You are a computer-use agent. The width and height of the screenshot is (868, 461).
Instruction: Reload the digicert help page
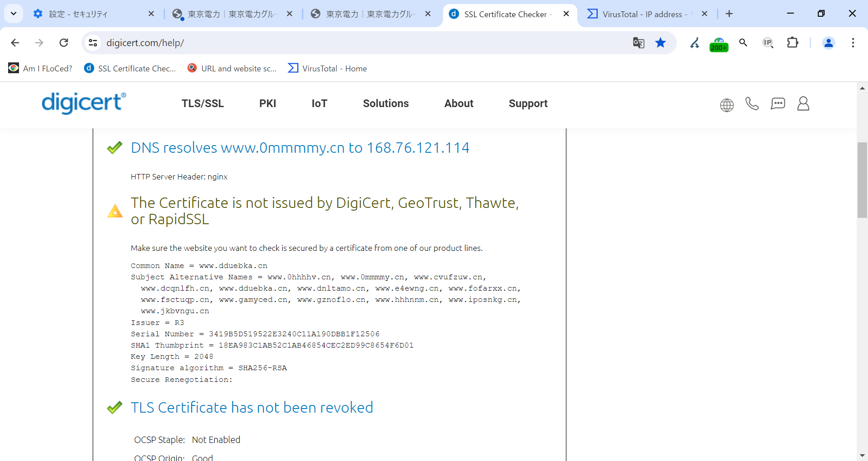point(64,43)
